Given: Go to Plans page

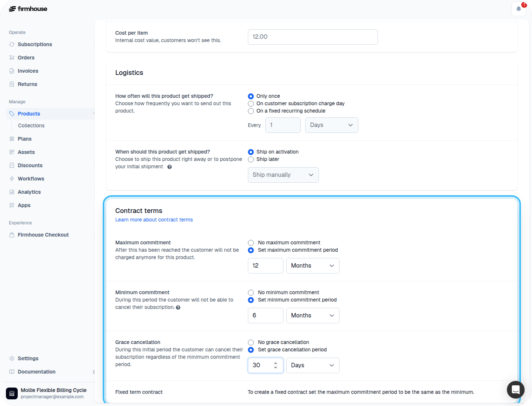Looking at the screenshot, I should 24,139.
